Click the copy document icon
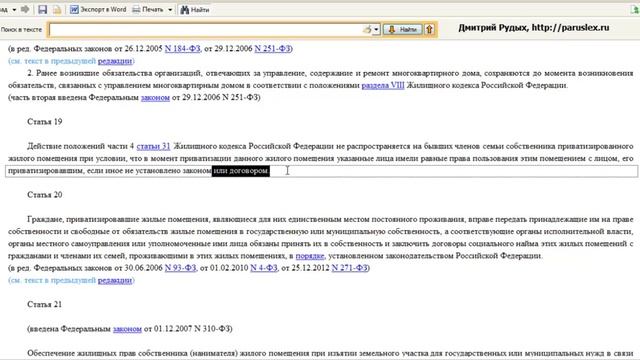The height and width of the screenshot is (360, 640). pyautogui.click(x=57, y=9)
